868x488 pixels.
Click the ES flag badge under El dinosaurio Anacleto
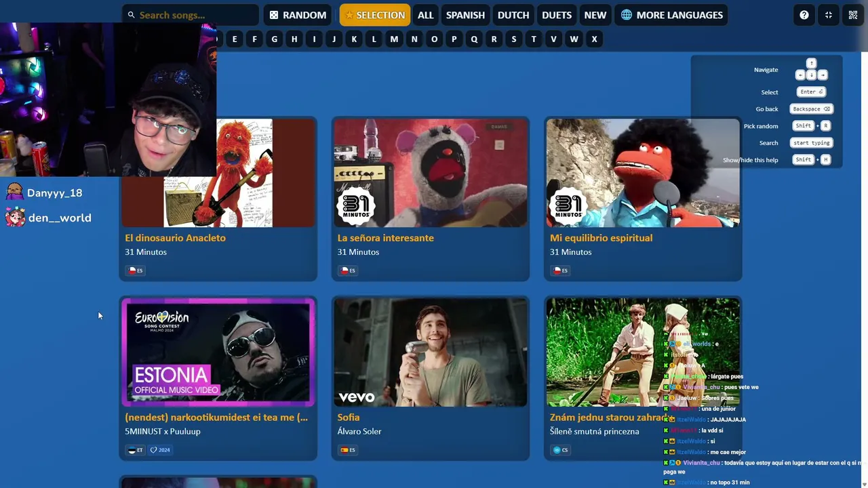[136, 270]
